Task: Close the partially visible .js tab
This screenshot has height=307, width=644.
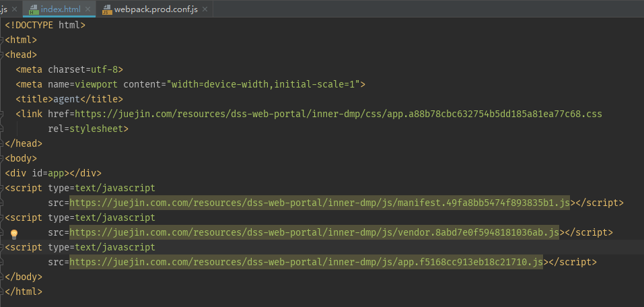Action: [x=15, y=9]
